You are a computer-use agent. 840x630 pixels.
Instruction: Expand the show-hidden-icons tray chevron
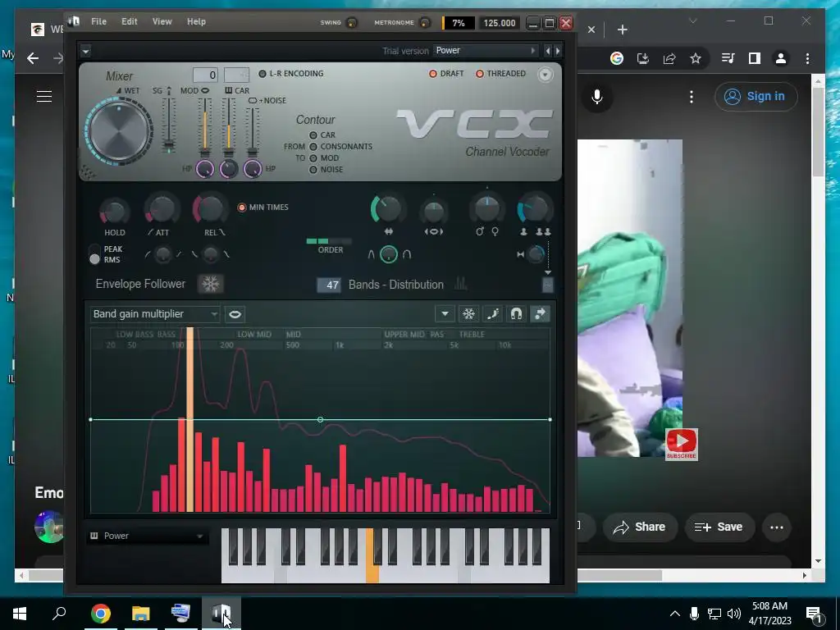coord(675,614)
